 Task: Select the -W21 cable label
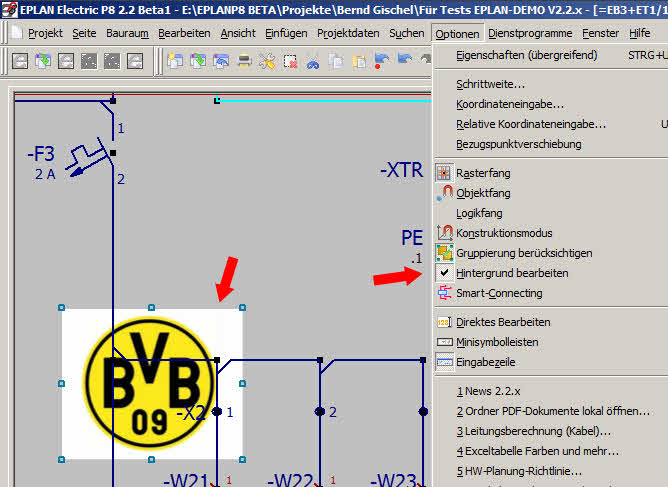[185, 479]
